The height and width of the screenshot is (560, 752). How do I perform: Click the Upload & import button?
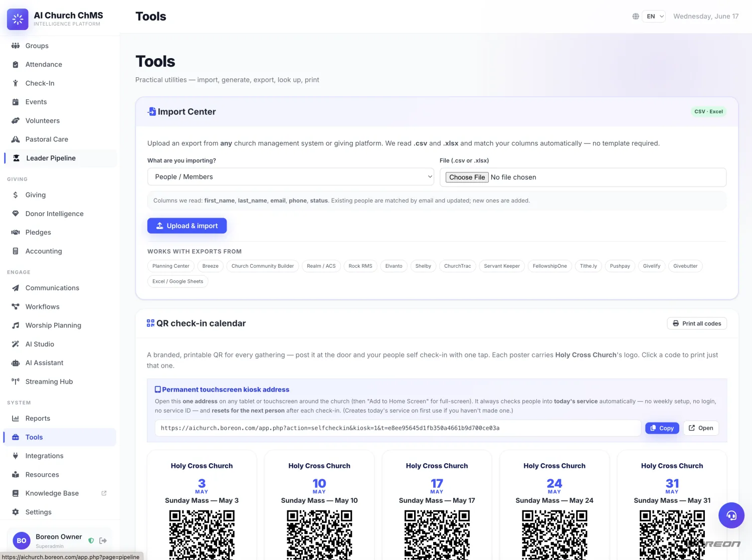pos(187,226)
